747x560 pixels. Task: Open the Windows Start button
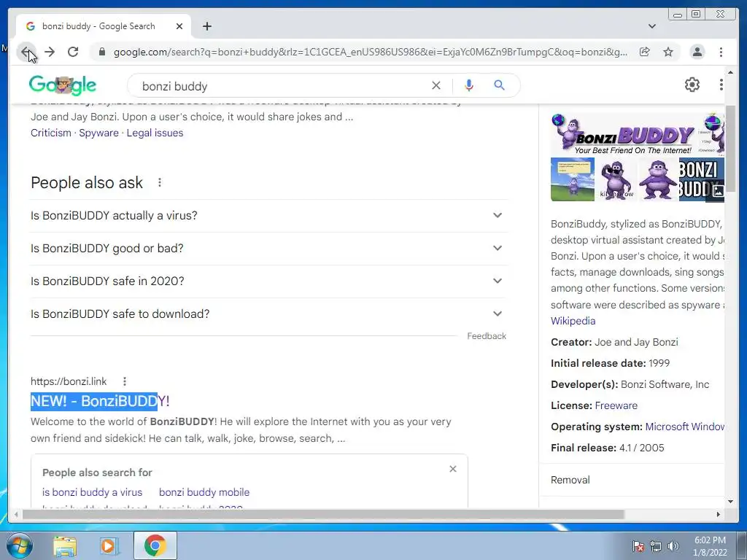coord(19,545)
